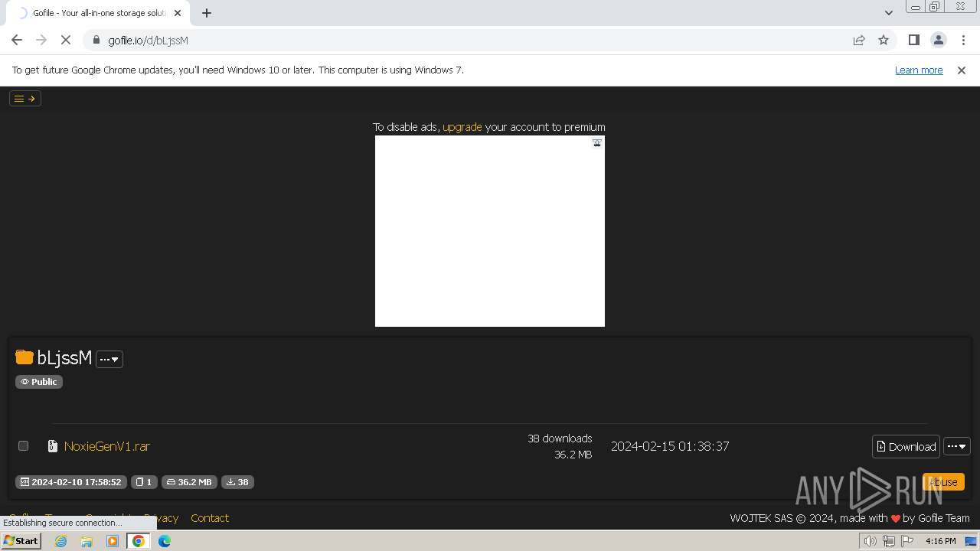Viewport: 980px width, 551px height.
Task: Click the archive file icon of NoxieGenV1.rar
Action: click(53, 446)
